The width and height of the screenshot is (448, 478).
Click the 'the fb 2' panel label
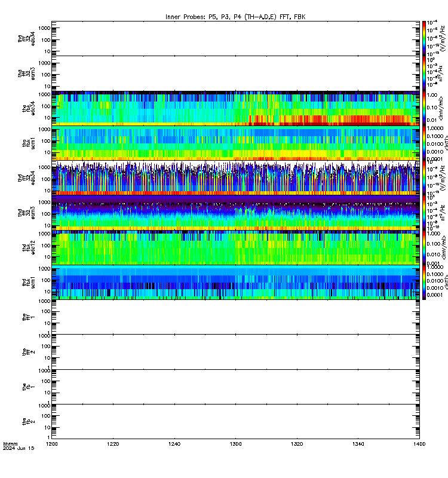28,422
